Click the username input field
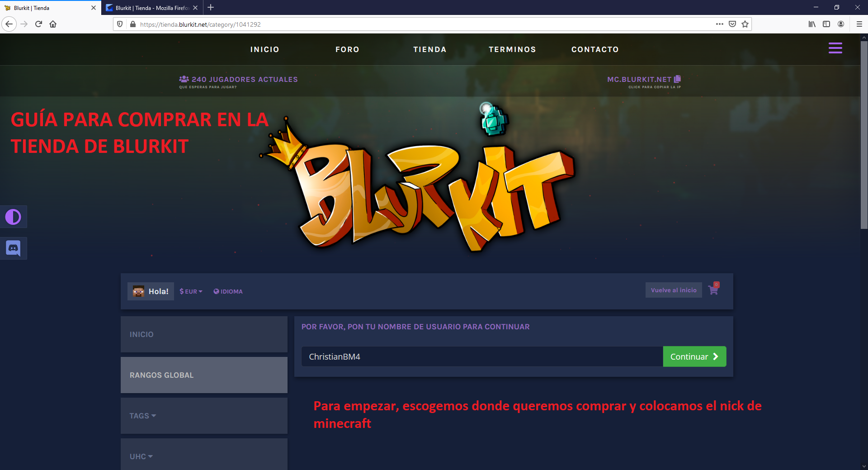 pos(482,356)
